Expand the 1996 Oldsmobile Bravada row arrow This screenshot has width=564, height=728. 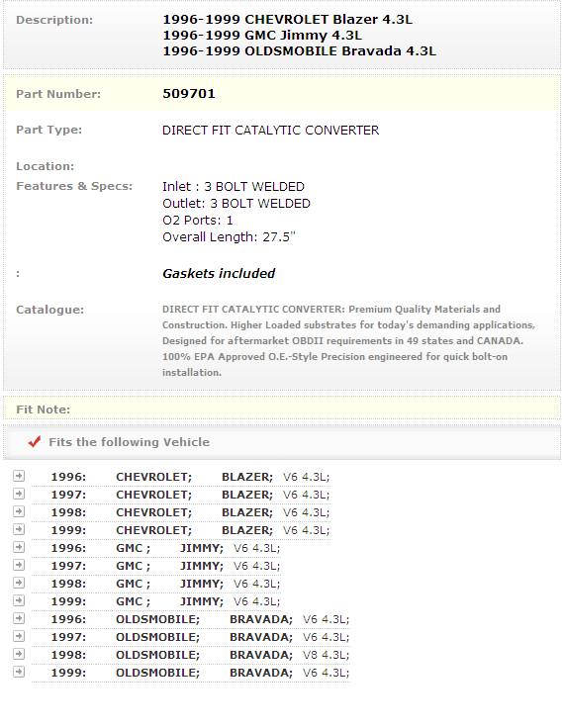click(x=19, y=618)
